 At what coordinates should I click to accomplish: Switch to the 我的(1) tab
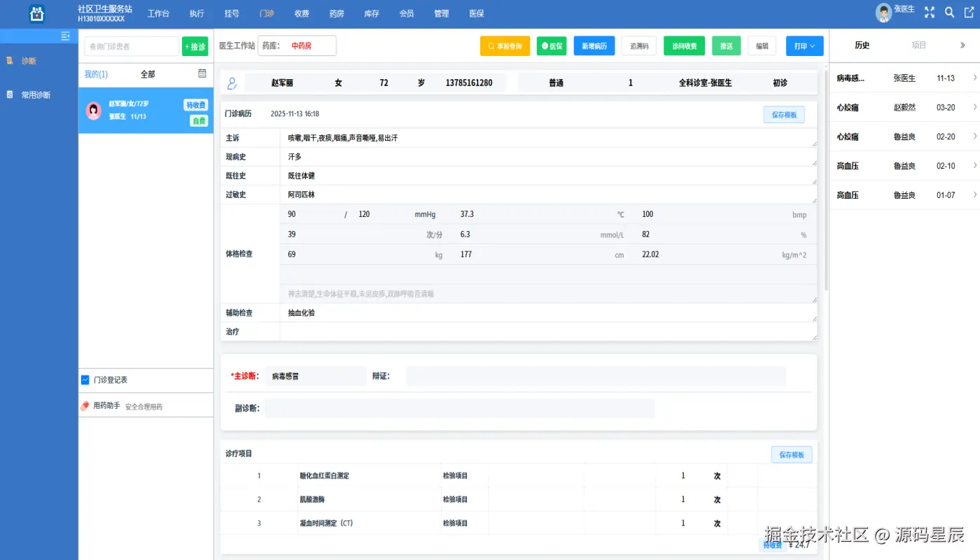coord(96,74)
